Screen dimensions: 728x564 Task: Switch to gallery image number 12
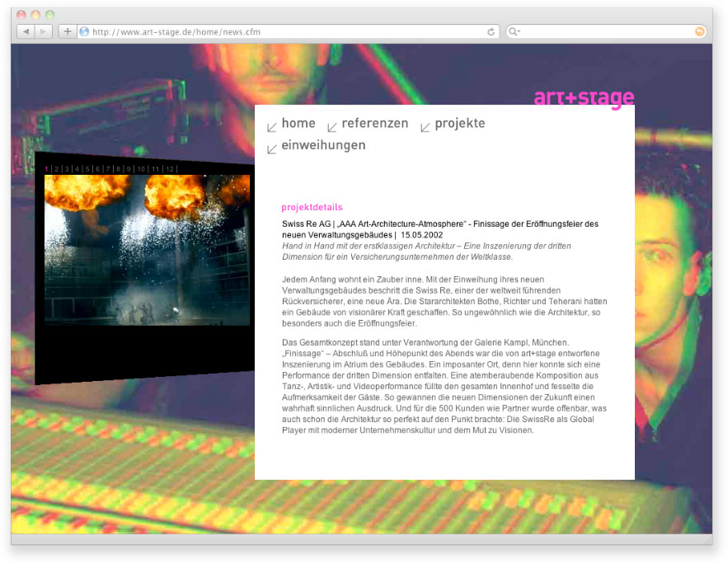tap(170, 168)
